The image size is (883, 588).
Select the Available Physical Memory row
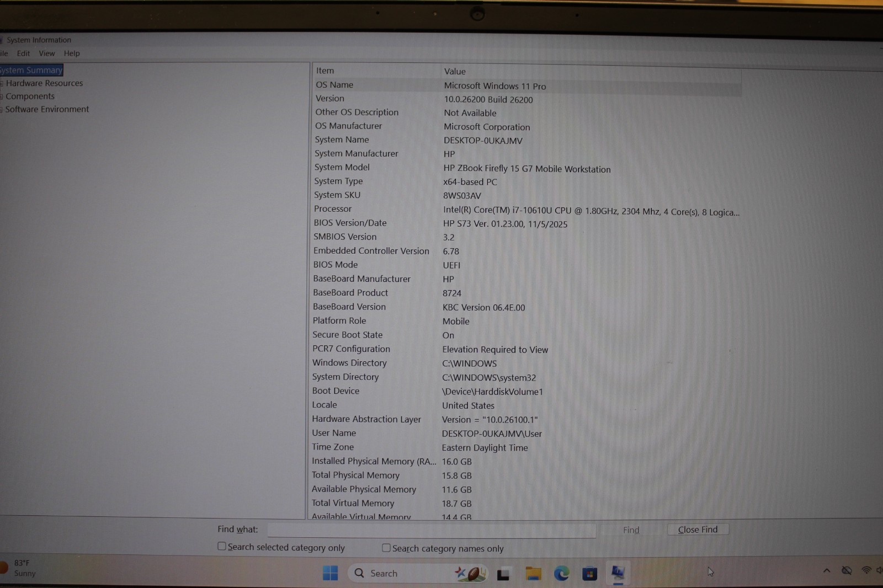(x=527, y=489)
